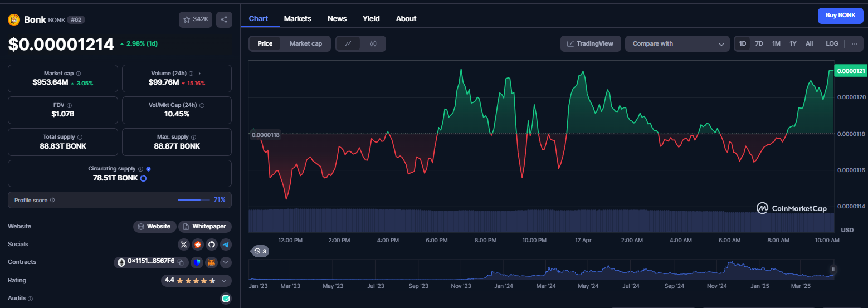Image resolution: width=868 pixels, height=308 pixels.
Task: Open the Yield tab
Action: pos(371,18)
